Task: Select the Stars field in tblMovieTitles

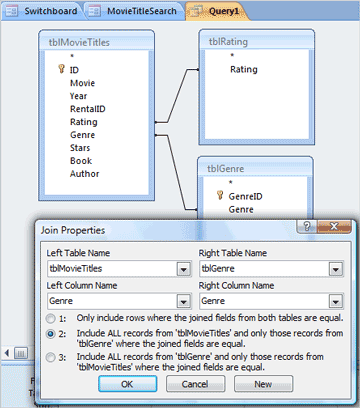Action: point(80,148)
